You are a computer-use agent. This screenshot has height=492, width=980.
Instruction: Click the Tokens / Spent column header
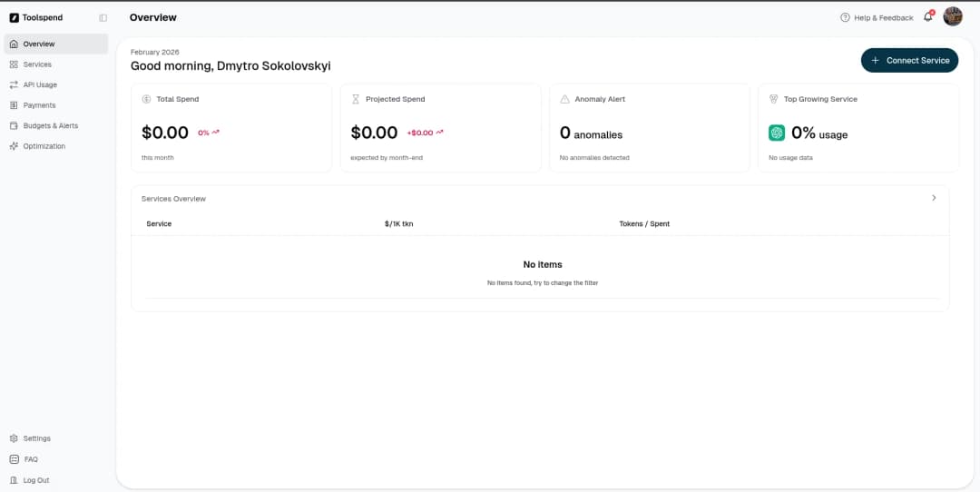(x=644, y=223)
